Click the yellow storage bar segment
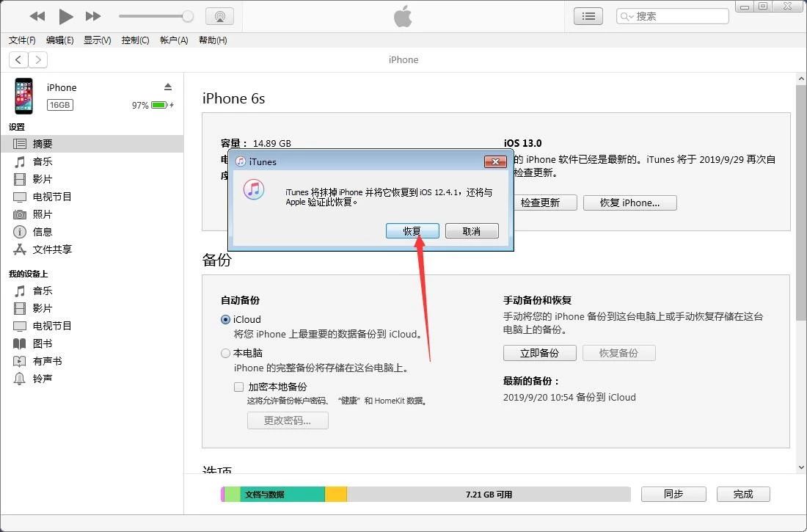Screen dimensions: 807x532 coord(336,495)
